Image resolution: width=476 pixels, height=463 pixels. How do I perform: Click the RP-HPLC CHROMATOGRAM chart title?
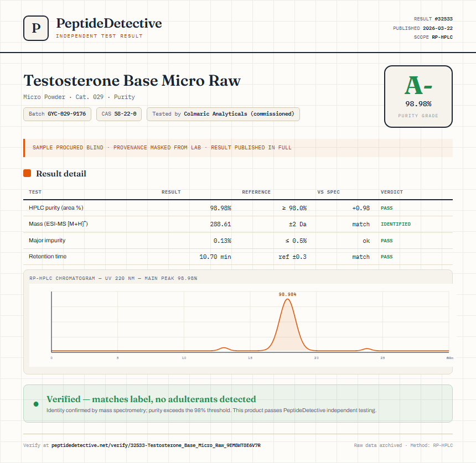[113, 278]
